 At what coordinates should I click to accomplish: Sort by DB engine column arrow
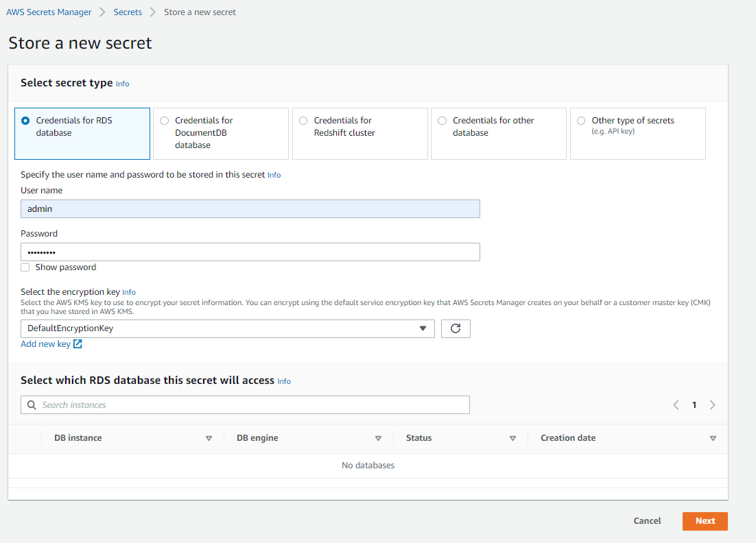click(x=378, y=438)
